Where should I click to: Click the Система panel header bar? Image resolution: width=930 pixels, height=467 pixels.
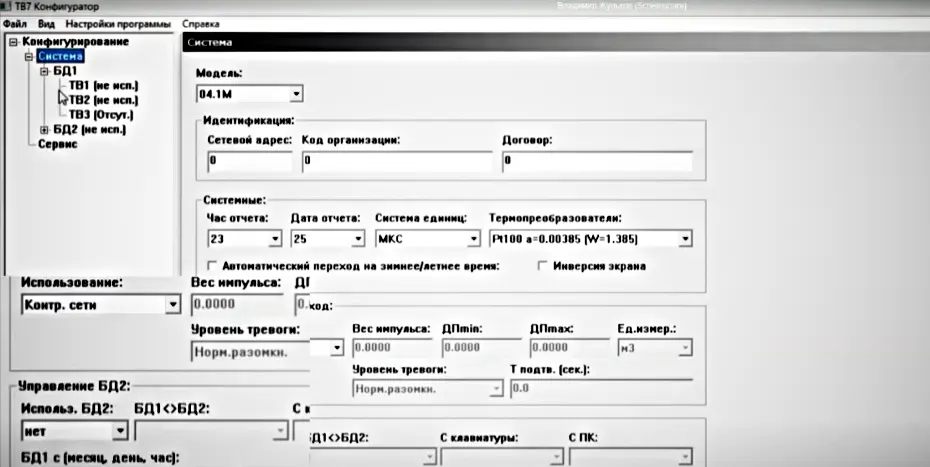(556, 42)
